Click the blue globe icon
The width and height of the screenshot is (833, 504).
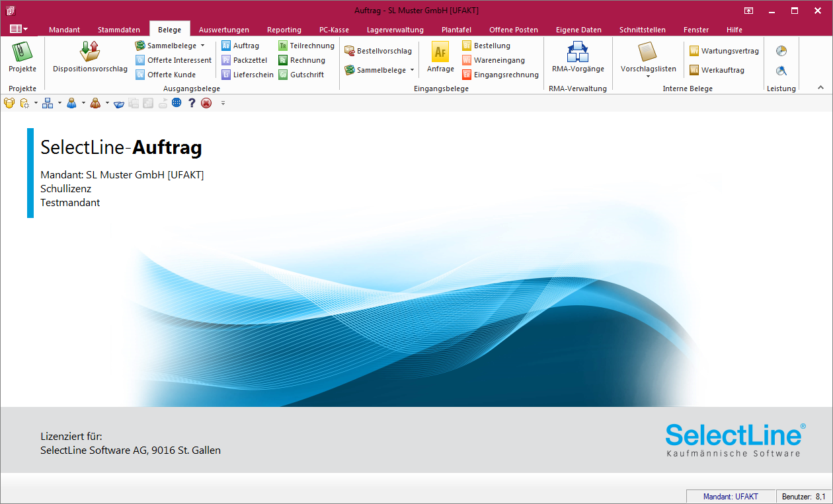[177, 103]
